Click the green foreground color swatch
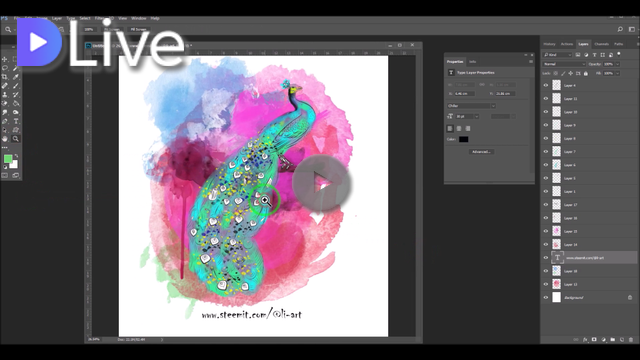The image size is (640, 360). [8, 159]
